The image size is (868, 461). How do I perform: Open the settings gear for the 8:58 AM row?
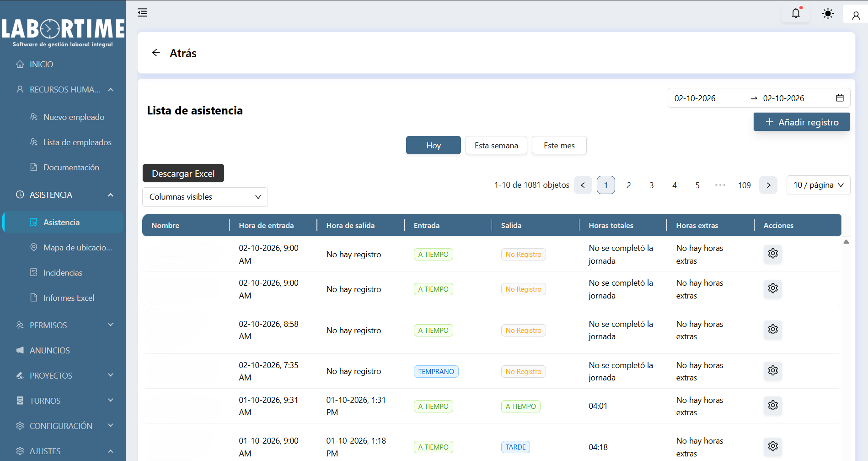pyautogui.click(x=773, y=329)
